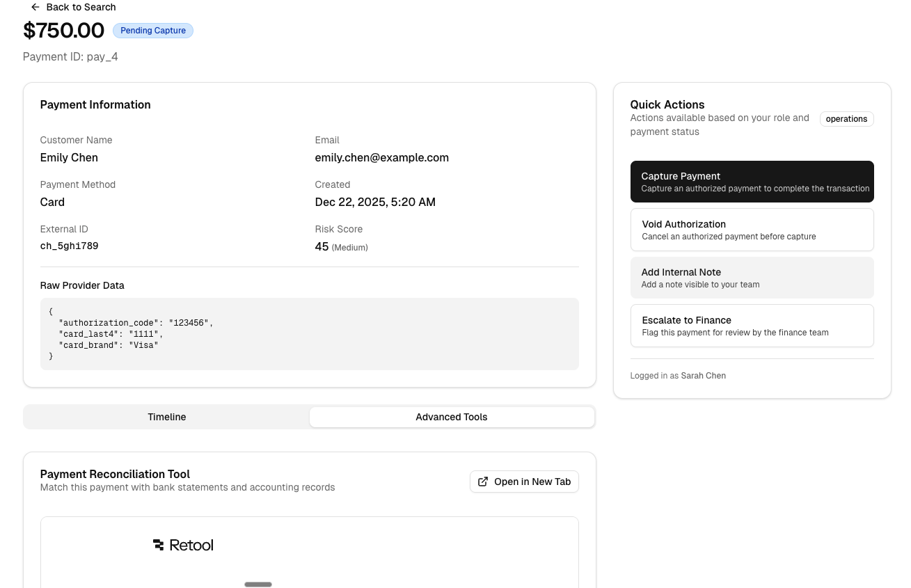Click the Back to Search link
This screenshot has height=588, width=911.
81,7
